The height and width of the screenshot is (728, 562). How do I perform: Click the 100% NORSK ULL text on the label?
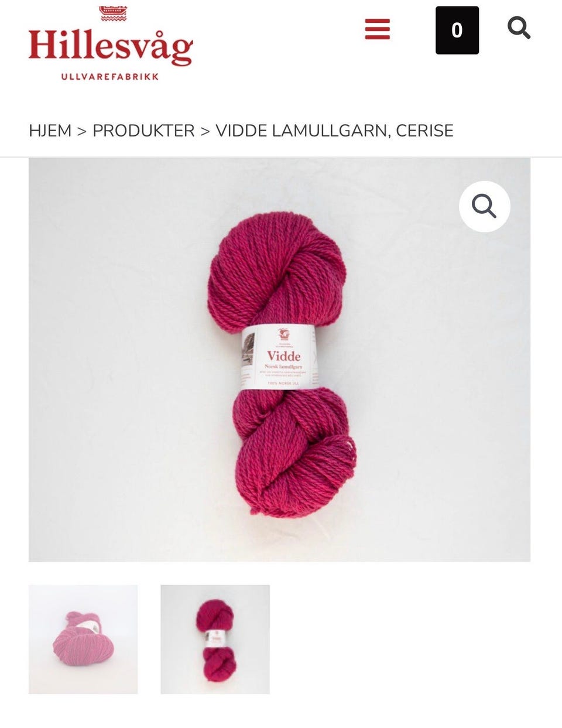(x=284, y=384)
